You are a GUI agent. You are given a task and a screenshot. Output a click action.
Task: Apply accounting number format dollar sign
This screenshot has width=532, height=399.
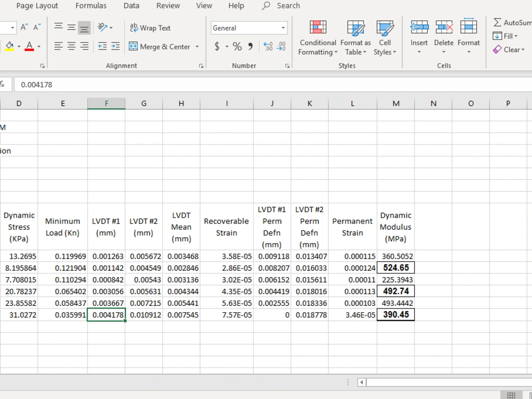click(217, 46)
